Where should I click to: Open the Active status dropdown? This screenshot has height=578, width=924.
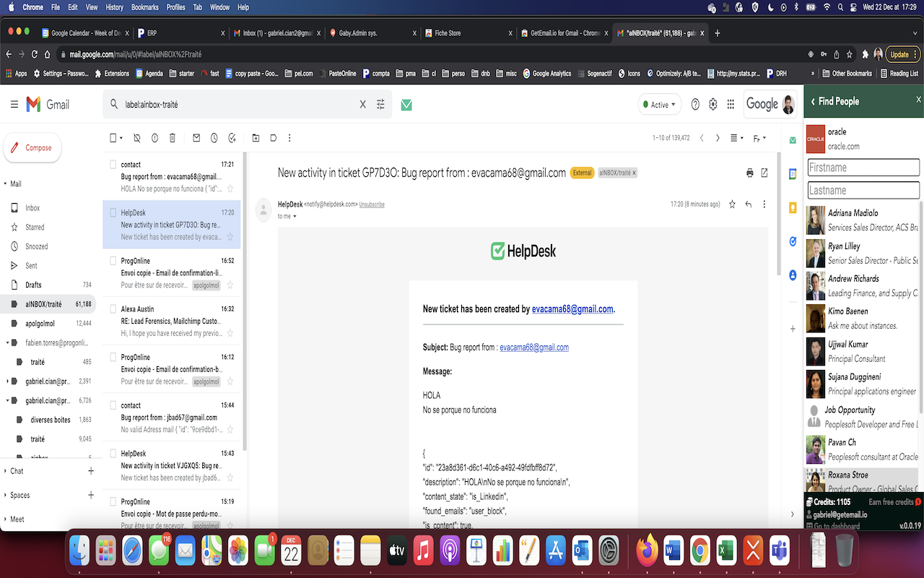coord(660,105)
